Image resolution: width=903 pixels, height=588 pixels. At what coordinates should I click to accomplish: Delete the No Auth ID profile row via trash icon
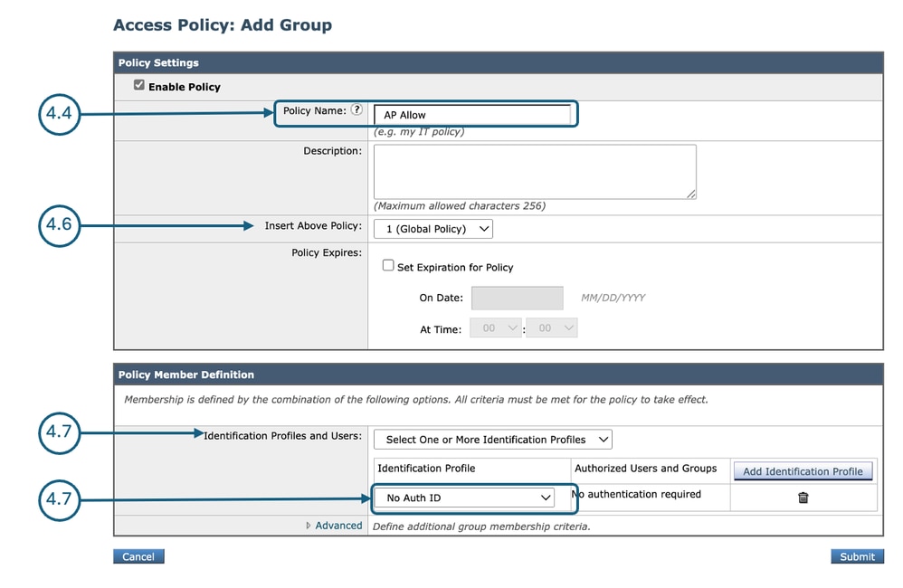(803, 498)
